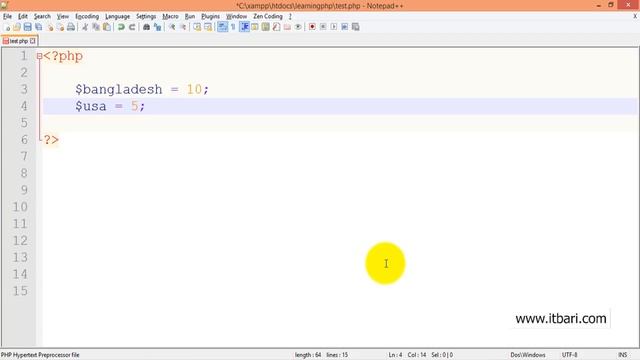
Task: Click the Print toolbar icon
Action: click(71, 27)
